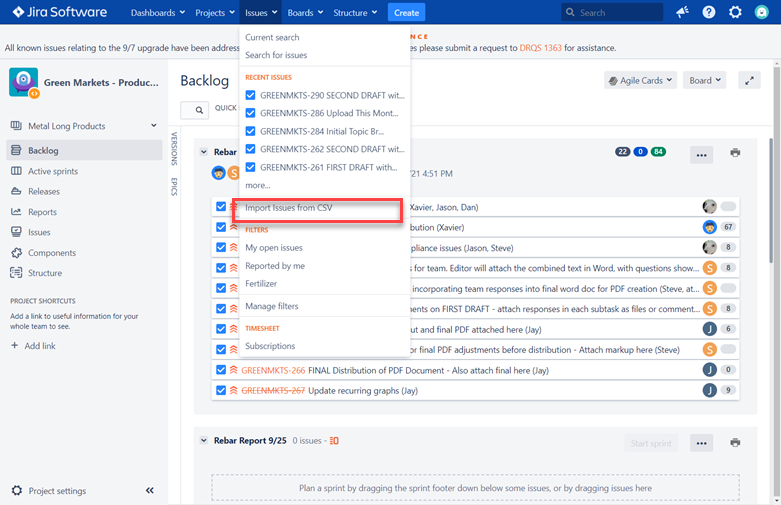Expand backlog to full screen
The width and height of the screenshot is (781, 505).
click(749, 80)
